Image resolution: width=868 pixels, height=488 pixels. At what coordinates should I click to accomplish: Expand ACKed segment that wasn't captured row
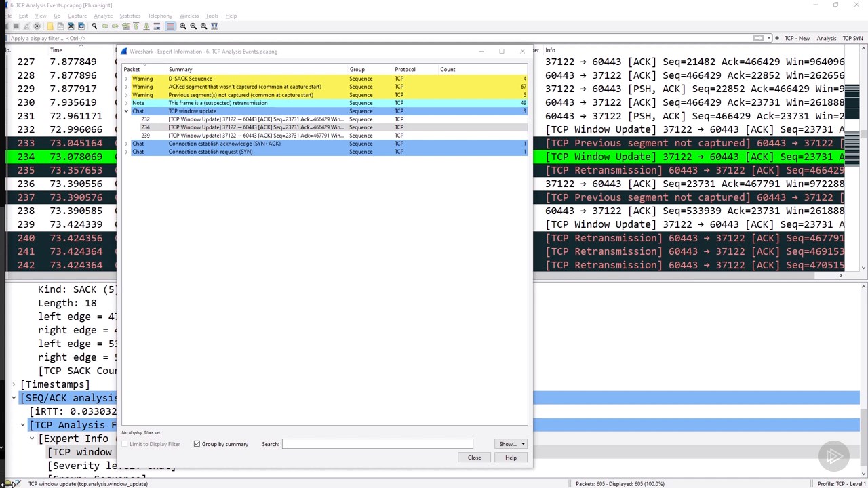(126, 87)
